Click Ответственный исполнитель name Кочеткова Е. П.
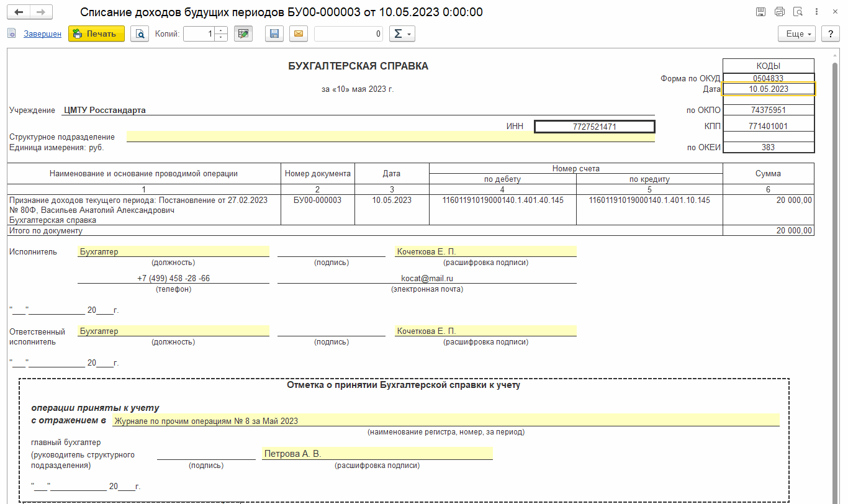This screenshot has width=848, height=504. click(x=486, y=331)
